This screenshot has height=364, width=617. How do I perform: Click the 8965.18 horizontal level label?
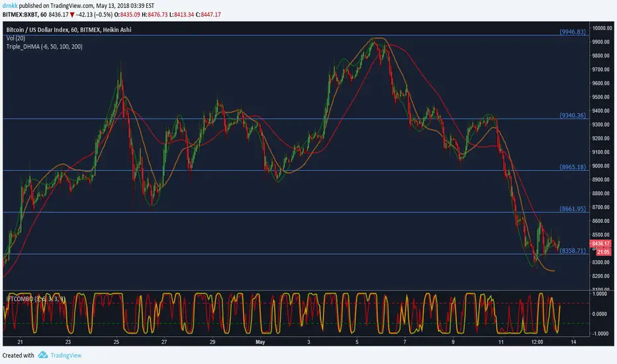click(573, 167)
